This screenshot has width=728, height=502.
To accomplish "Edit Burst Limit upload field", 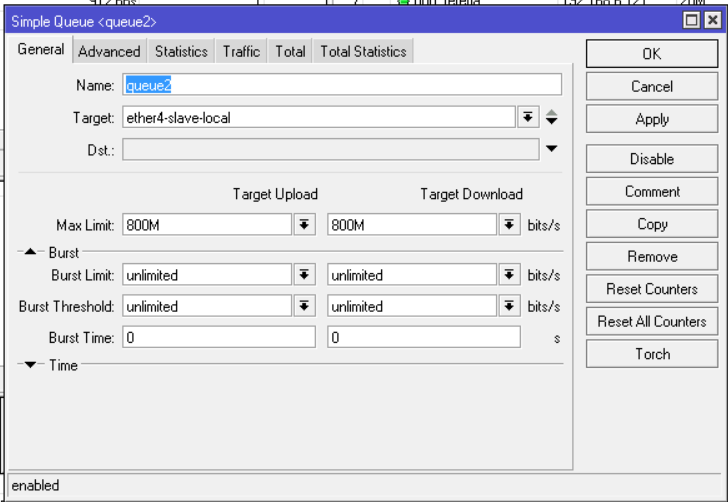I will click(x=207, y=275).
